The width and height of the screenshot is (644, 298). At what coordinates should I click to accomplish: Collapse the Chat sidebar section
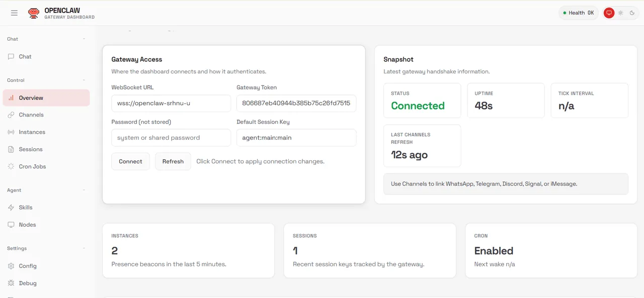[x=84, y=39]
